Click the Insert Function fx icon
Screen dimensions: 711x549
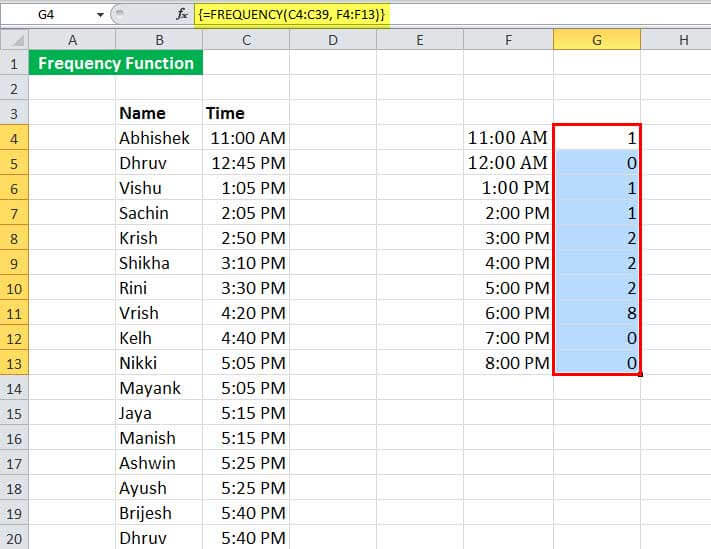click(182, 15)
